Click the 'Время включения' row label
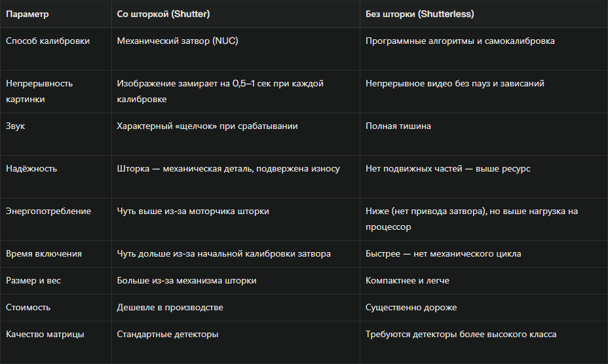The width and height of the screenshot is (608, 364). pyautogui.click(x=43, y=253)
